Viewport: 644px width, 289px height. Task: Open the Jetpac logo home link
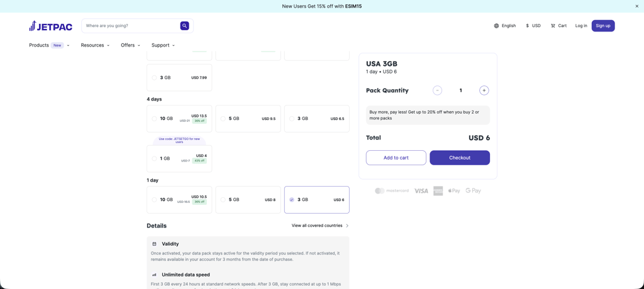pyautogui.click(x=50, y=26)
